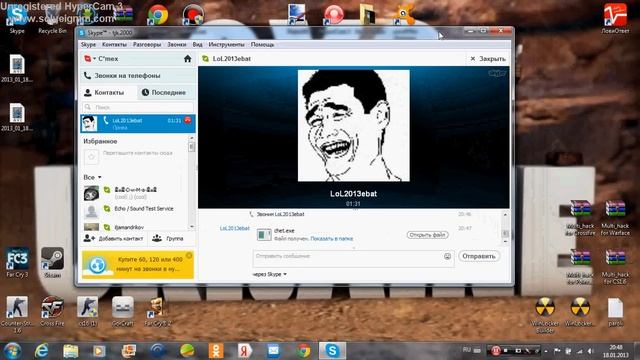The image size is (640, 360).
Task: Click LoL2013ebat avatar image in call
Action: coord(353,126)
